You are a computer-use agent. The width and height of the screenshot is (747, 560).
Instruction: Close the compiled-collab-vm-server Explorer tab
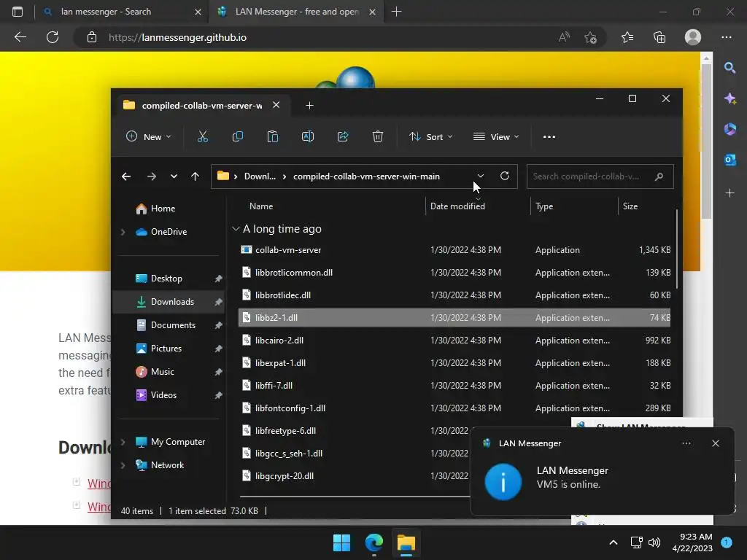pyautogui.click(x=276, y=105)
